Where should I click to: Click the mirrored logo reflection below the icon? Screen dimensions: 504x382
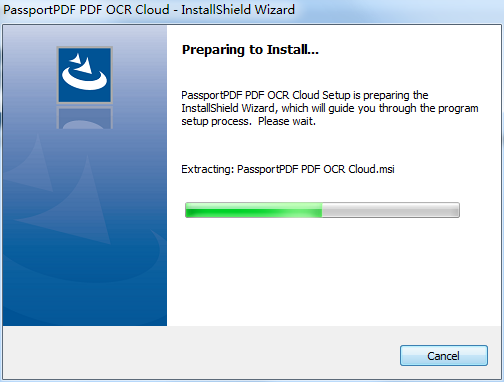tap(85, 117)
